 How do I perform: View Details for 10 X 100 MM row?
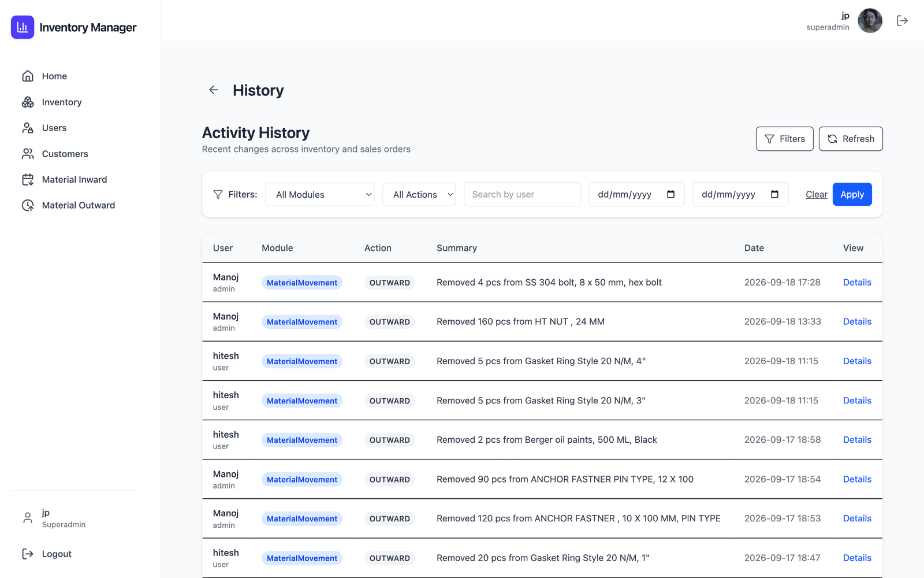tap(857, 518)
